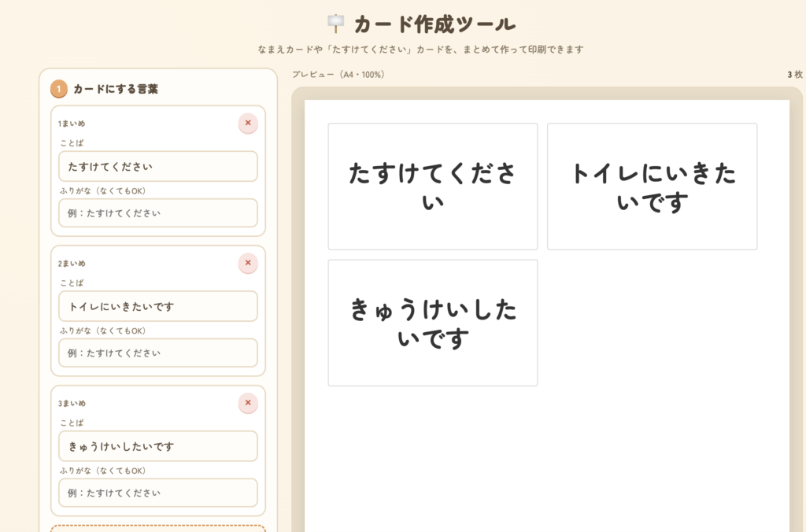
Task: Click the ことば field containing トイレにいきたいです
Action: coord(157,306)
